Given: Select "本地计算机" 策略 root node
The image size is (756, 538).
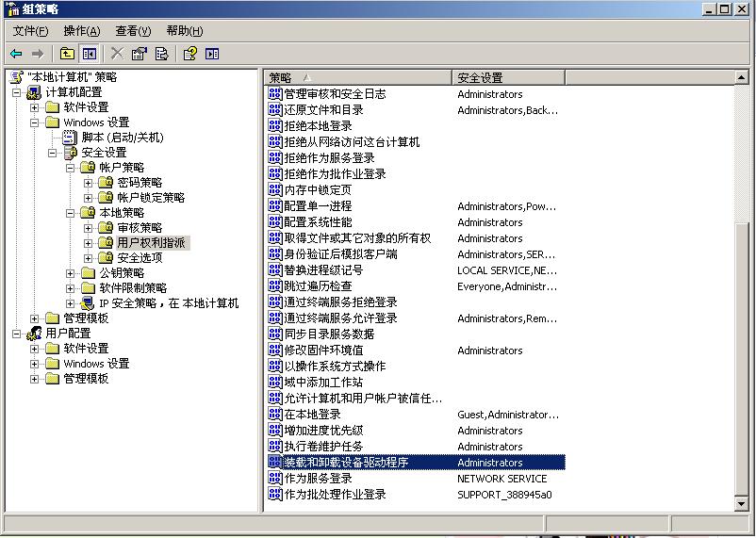Looking at the screenshot, I should point(72,77).
